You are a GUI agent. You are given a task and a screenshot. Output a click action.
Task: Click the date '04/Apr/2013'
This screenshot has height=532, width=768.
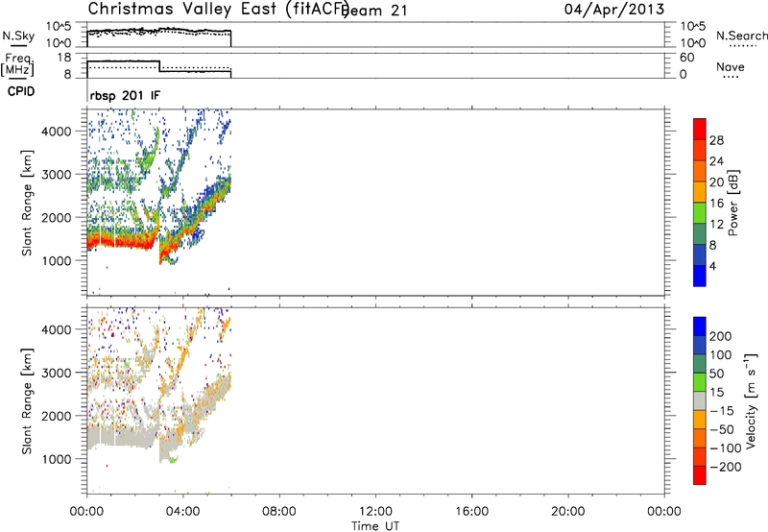(614, 10)
